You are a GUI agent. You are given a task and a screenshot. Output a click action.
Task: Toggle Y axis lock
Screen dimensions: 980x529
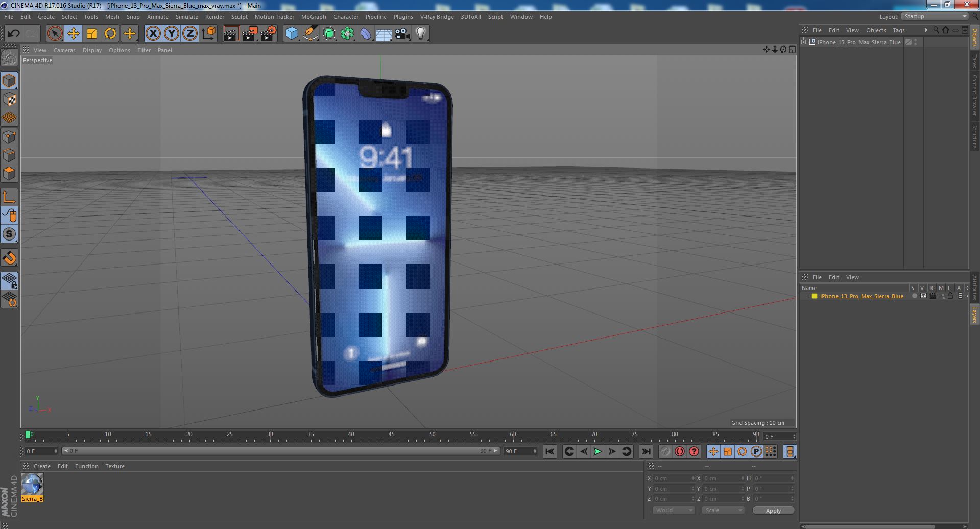(172, 34)
